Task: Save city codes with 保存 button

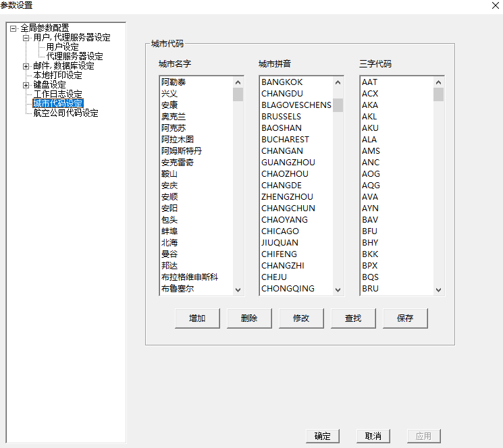Action: (405, 318)
